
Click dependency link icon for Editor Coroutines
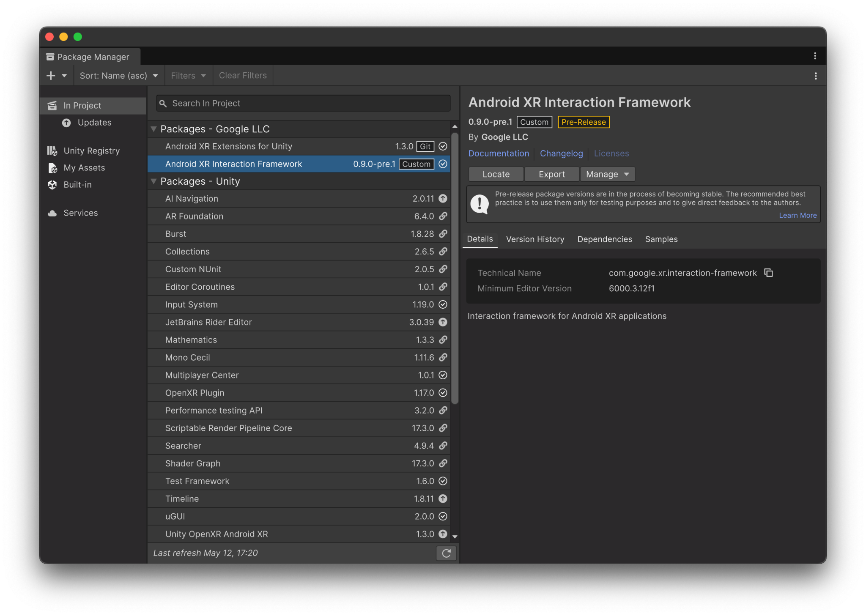(x=443, y=287)
